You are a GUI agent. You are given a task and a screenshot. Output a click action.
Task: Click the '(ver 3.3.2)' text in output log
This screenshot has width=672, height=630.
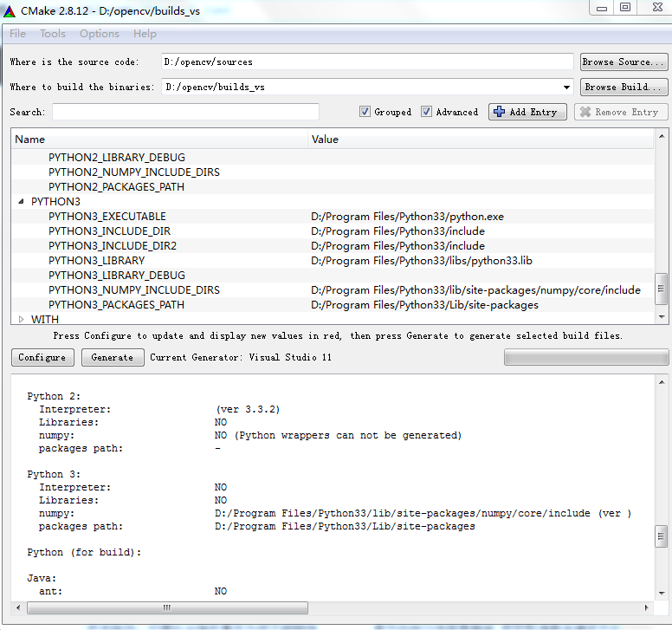point(248,409)
